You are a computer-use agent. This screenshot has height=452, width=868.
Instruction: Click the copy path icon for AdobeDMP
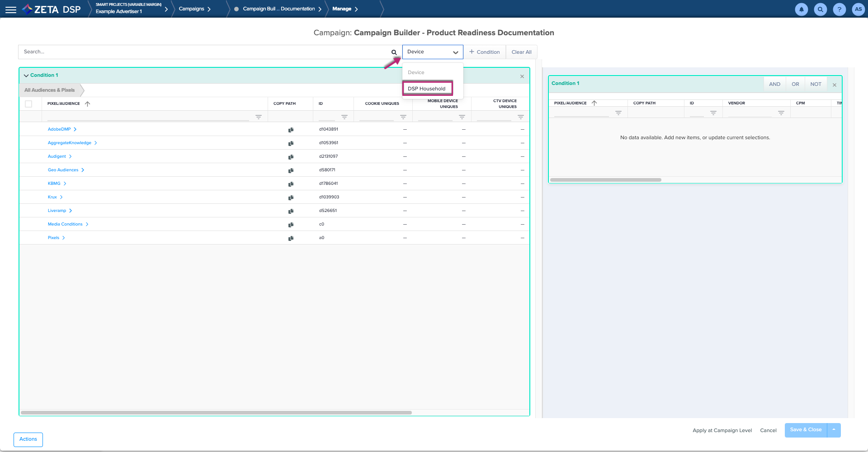pyautogui.click(x=291, y=130)
